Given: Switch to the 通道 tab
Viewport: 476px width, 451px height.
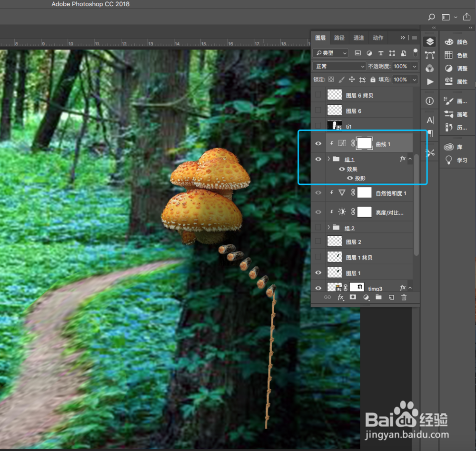Looking at the screenshot, I should click(359, 38).
